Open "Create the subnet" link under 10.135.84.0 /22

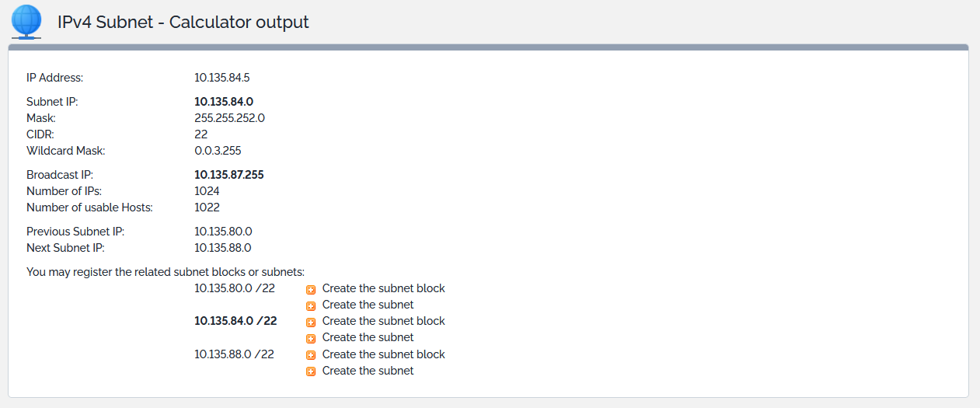[368, 337]
